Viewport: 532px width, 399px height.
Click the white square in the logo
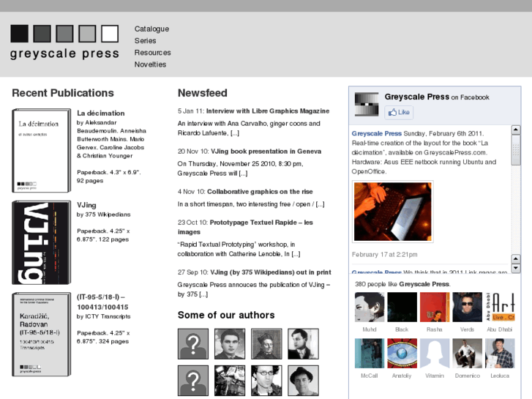(x=110, y=34)
